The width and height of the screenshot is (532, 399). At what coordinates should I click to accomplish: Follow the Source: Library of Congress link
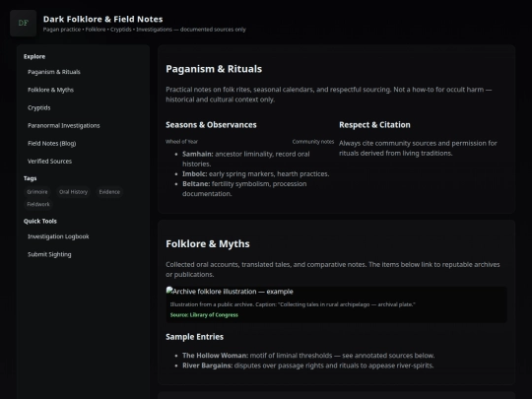click(204, 315)
